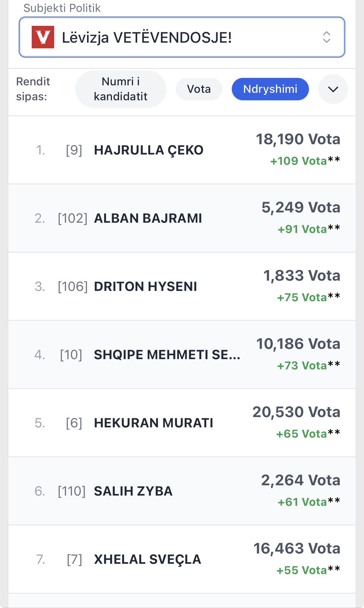The height and width of the screenshot is (608, 364).
Task: Sort by Numri i kandidatit
Action: tap(120, 89)
